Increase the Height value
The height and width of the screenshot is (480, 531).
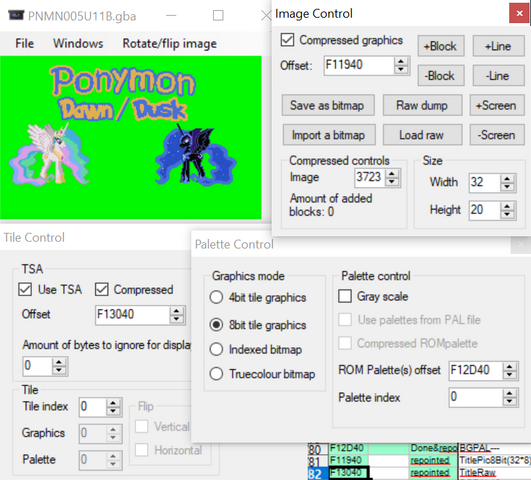507,206
